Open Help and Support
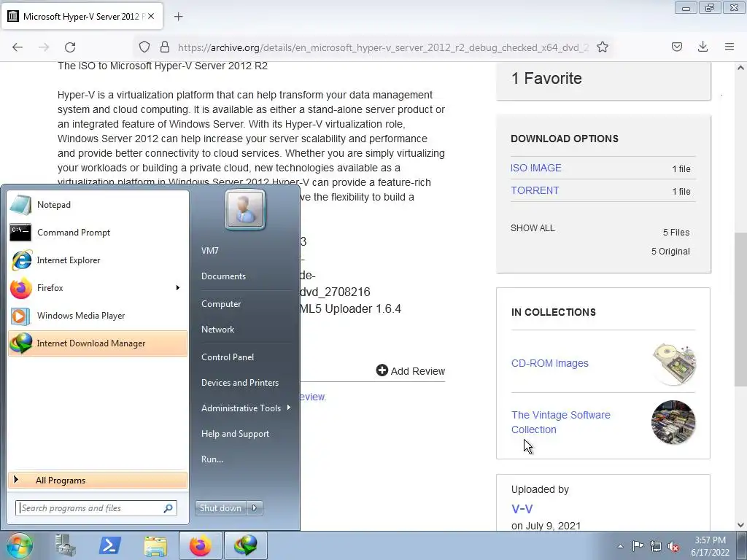Image resolution: width=747 pixels, height=560 pixels. click(236, 434)
